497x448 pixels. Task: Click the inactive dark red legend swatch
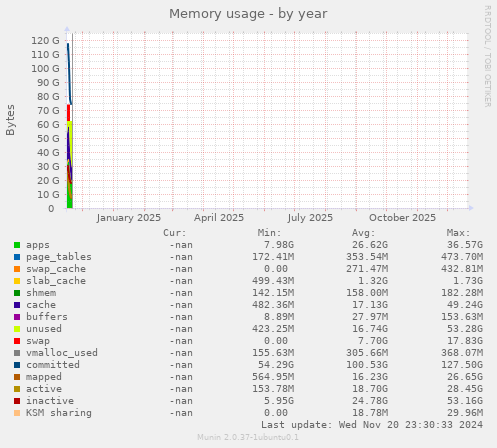point(17,401)
